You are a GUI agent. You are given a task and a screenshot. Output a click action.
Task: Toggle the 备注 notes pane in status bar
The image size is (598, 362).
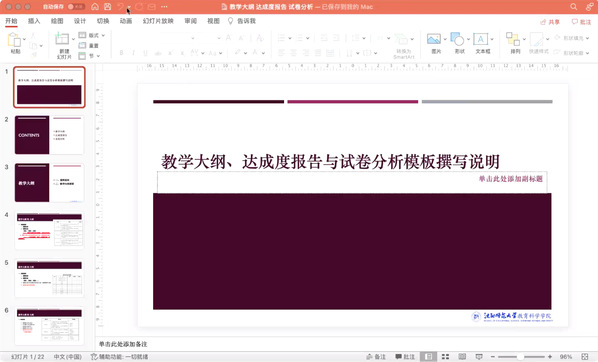click(x=376, y=357)
